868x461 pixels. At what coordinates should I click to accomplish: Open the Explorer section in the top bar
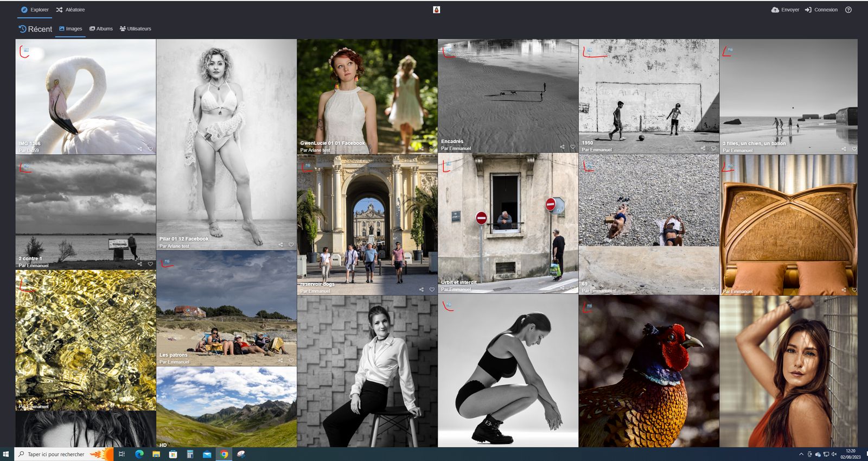[35, 10]
